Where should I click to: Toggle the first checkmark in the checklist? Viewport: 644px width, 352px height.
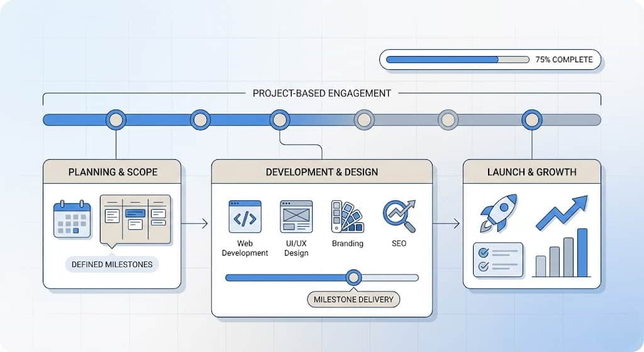484,253
